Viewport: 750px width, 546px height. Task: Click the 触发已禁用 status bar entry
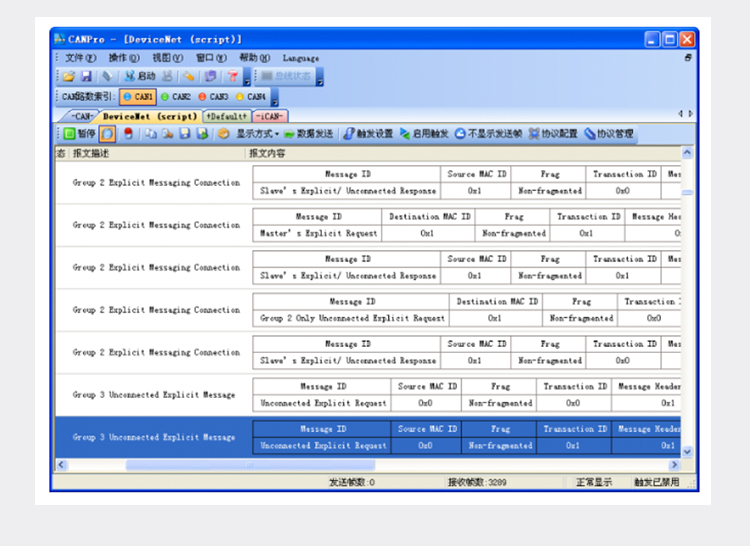pyautogui.click(x=656, y=482)
